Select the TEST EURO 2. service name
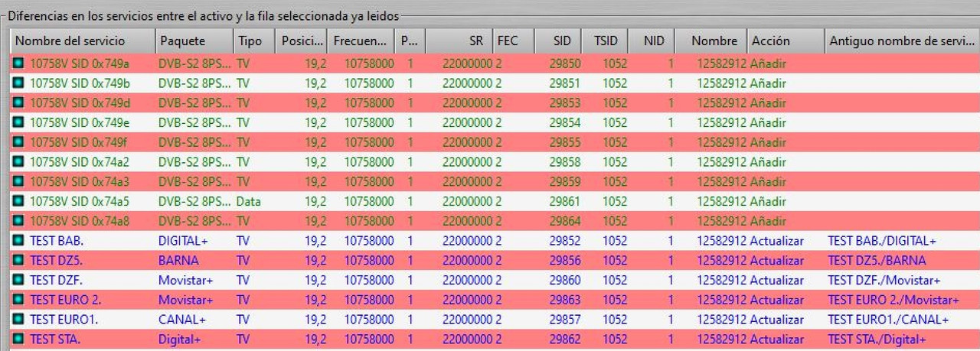This screenshot has height=351, width=980. [x=65, y=300]
